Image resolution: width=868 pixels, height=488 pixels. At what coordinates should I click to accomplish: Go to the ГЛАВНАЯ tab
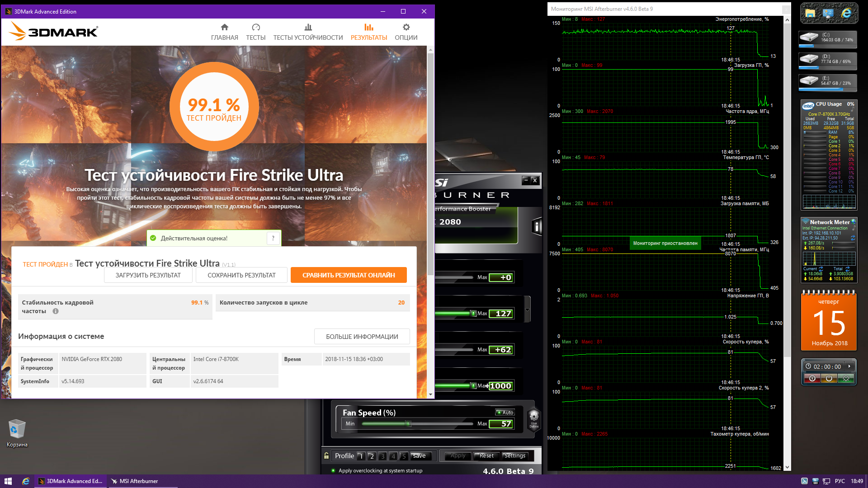(x=224, y=32)
